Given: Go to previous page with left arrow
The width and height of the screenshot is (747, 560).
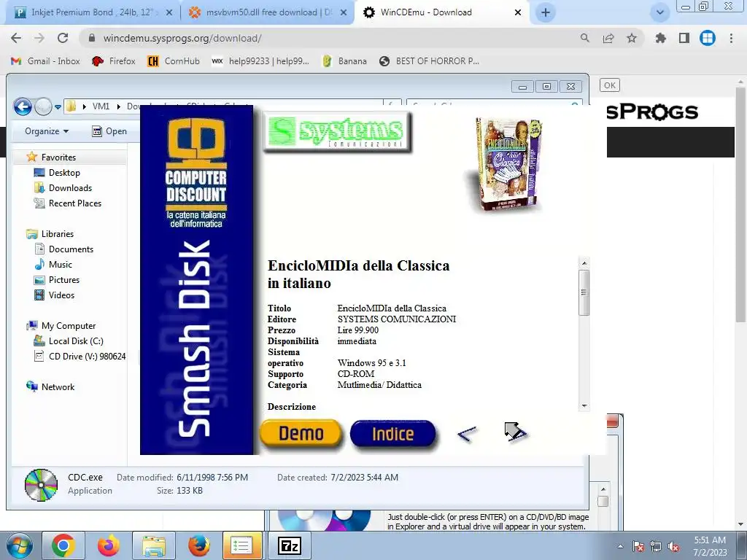Looking at the screenshot, I should pos(466,434).
